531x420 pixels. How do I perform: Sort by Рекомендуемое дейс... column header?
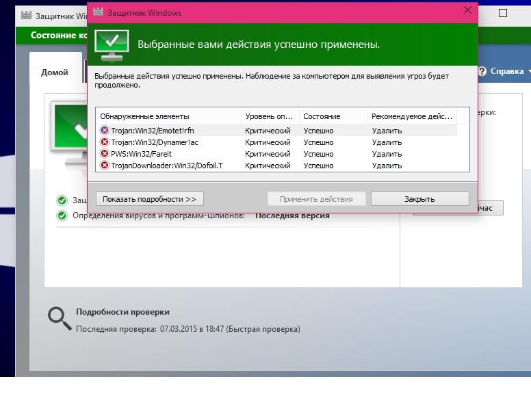point(412,116)
